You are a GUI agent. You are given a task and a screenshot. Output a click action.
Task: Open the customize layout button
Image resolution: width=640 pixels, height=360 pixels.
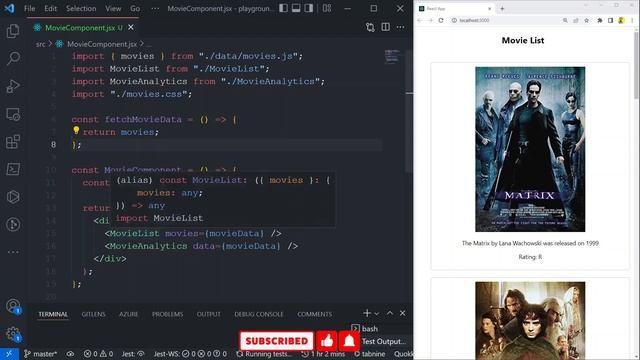point(327,8)
